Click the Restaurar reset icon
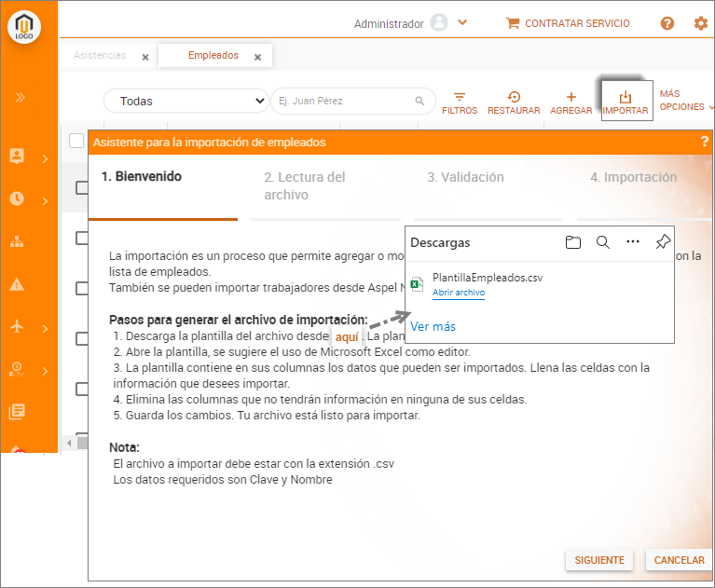Viewport: 715px width, 588px height. click(514, 97)
